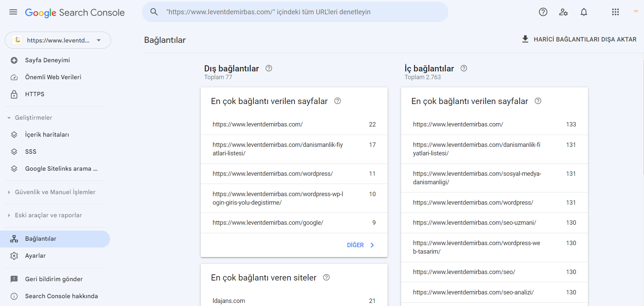Screen dimensions: 644x306
Task: Click help icon beside Dış bağlantılar
Action: coord(269,68)
